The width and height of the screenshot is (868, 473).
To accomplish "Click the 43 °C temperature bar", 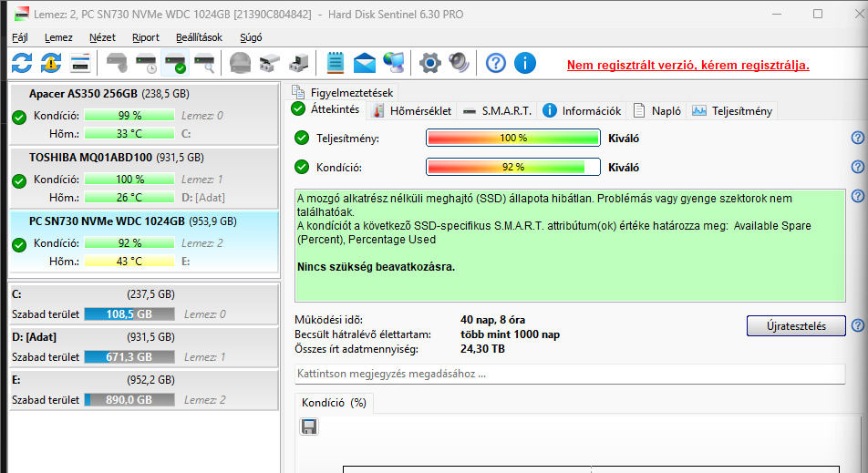I will click(x=129, y=262).
